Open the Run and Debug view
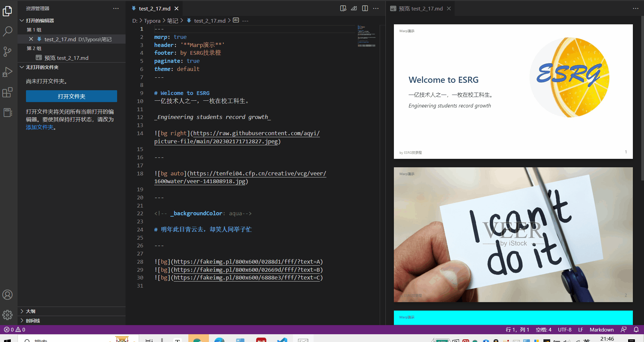Screen dimensions: 644x342 pyautogui.click(x=7, y=72)
